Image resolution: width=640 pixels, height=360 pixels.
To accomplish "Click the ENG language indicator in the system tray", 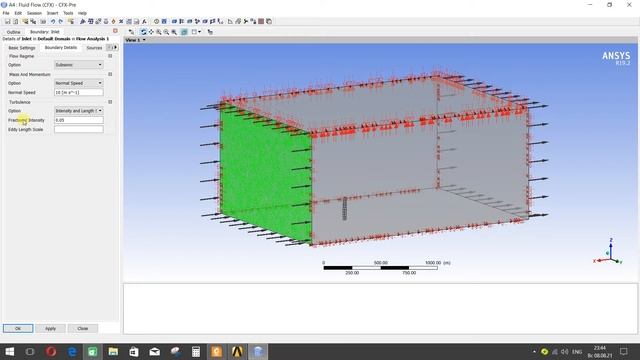I will (x=577, y=351).
